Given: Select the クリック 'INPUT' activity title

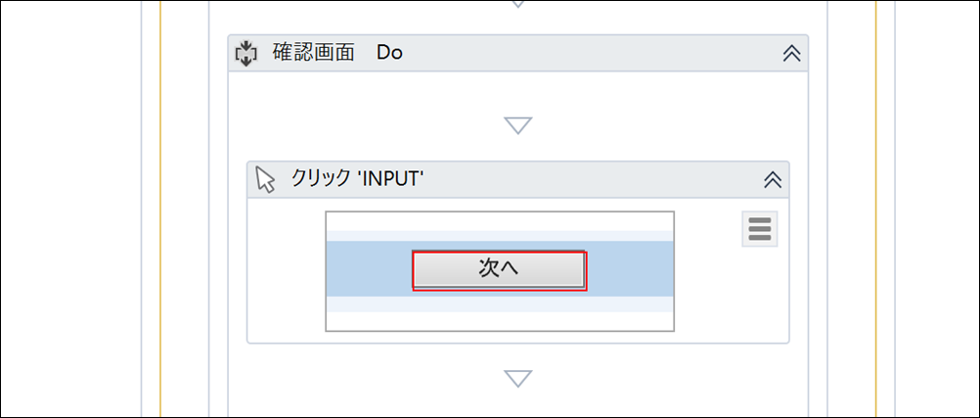Looking at the screenshot, I should tap(358, 179).
